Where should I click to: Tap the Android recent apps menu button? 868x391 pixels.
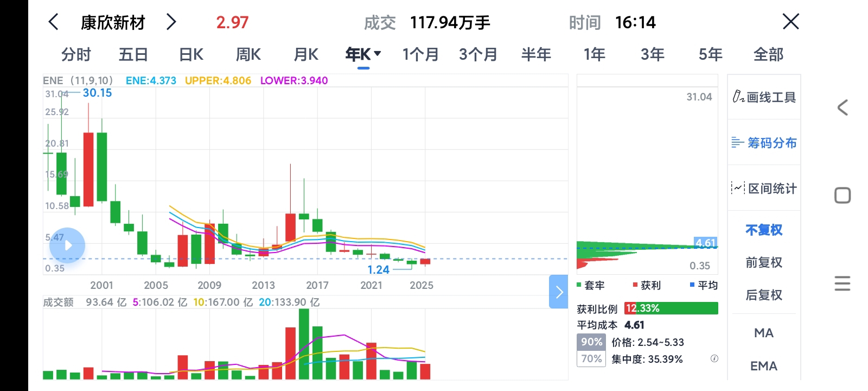[843, 283]
